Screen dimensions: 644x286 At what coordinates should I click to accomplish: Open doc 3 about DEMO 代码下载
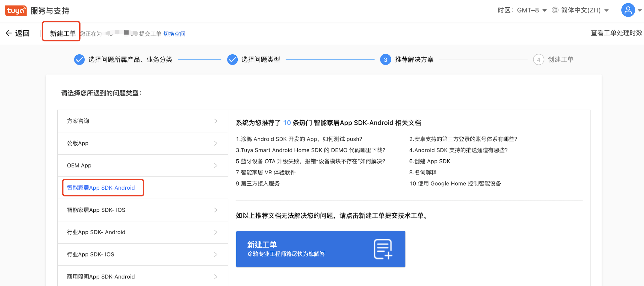tap(310, 150)
